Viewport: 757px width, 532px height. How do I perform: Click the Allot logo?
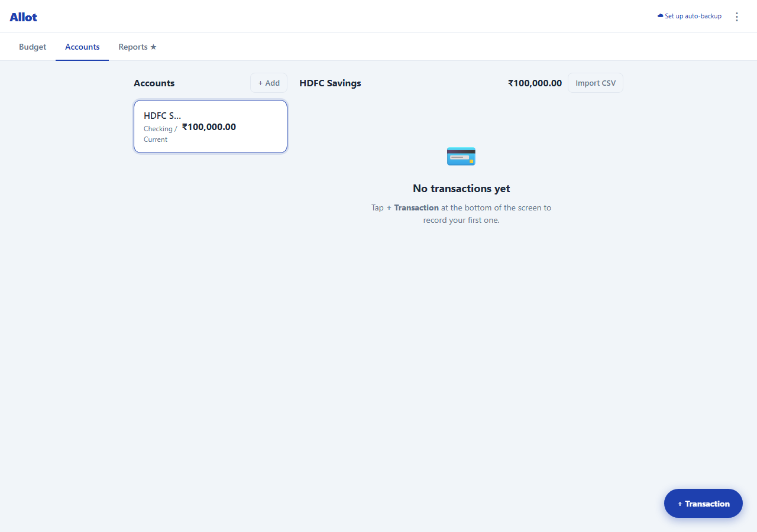24,17
